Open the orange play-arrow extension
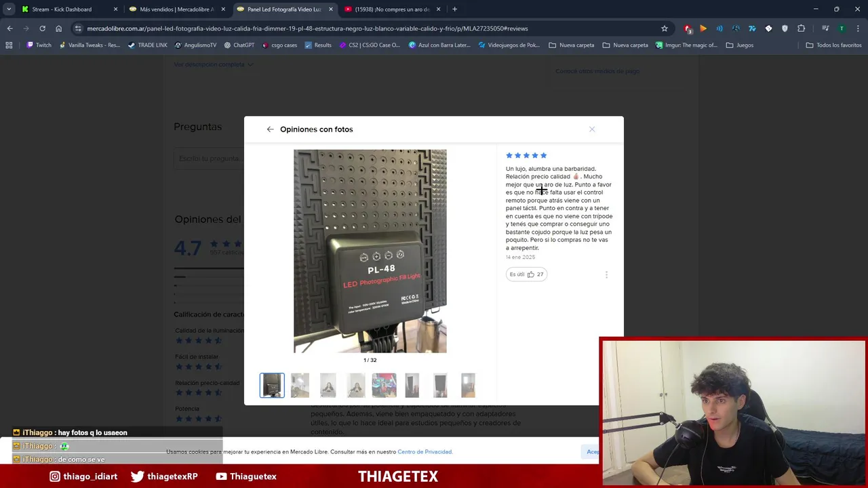The height and width of the screenshot is (488, 868). pyautogui.click(x=703, y=28)
